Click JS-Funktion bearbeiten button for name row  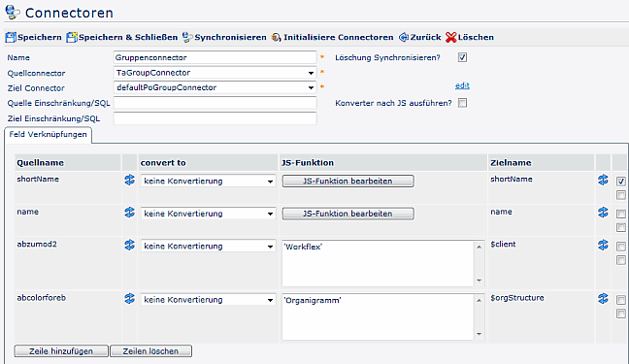pyautogui.click(x=348, y=214)
